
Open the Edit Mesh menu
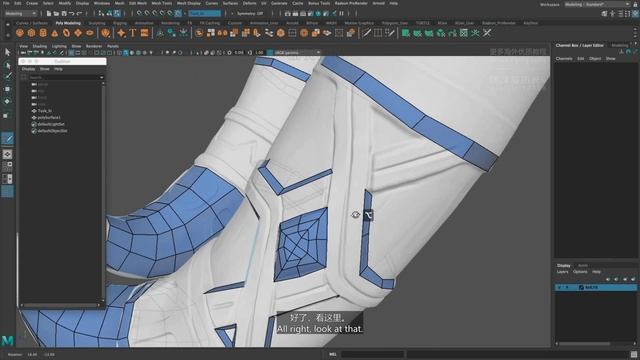coord(138,3)
